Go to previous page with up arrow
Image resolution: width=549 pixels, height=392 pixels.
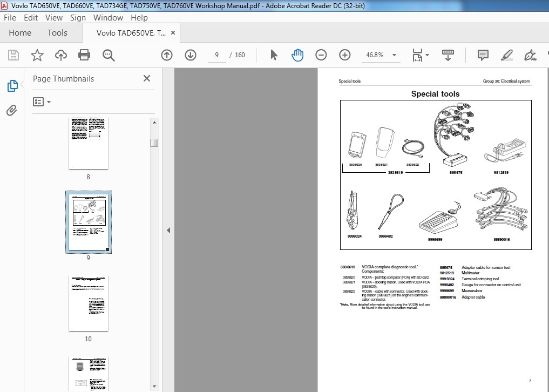coord(167,55)
